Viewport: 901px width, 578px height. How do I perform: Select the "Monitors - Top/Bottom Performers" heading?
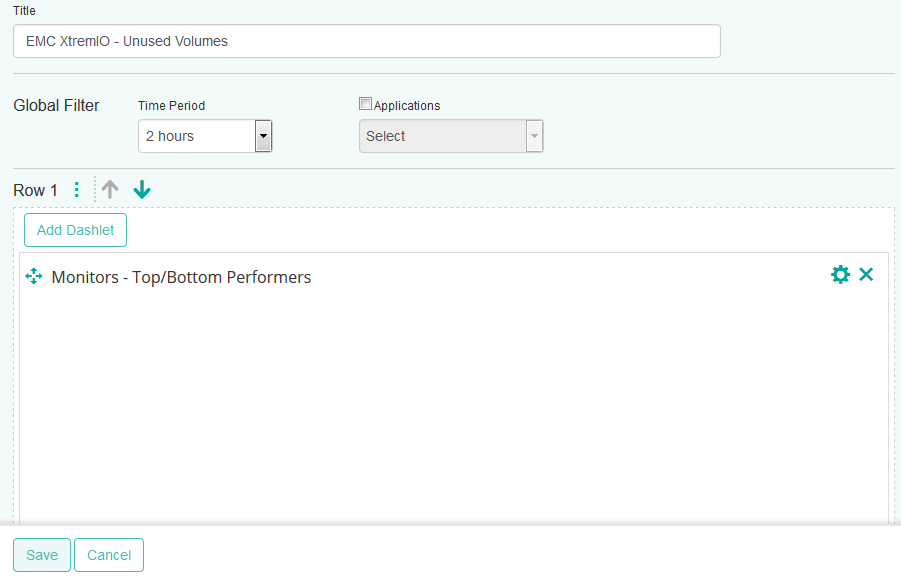click(180, 277)
